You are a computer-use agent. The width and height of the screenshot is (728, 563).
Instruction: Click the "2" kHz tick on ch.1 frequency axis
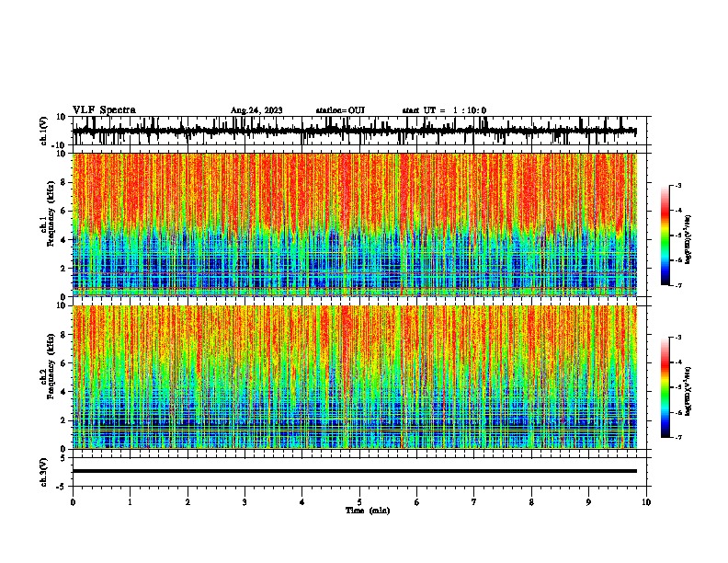pos(63,268)
